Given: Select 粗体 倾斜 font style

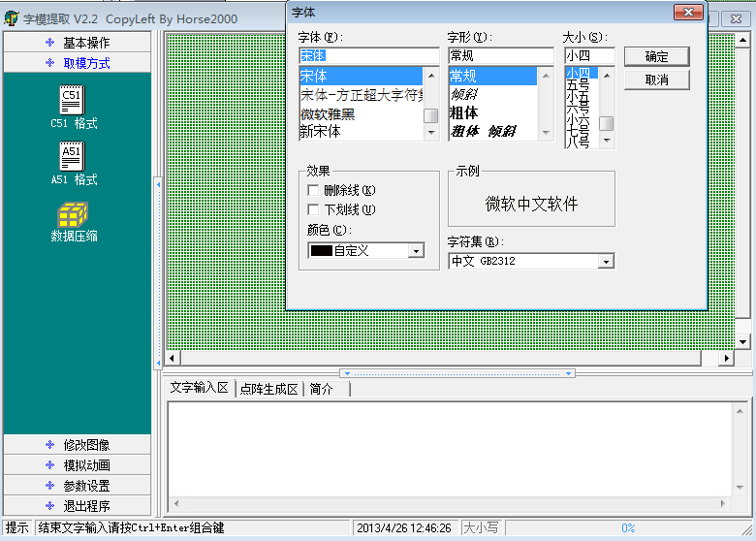Looking at the screenshot, I should (x=492, y=131).
